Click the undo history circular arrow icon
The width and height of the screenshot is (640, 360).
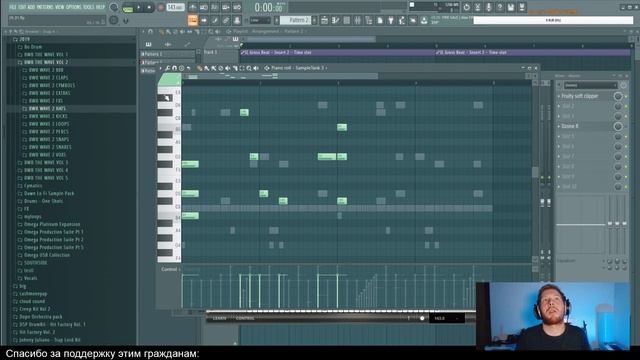pyautogui.click(x=467, y=7)
